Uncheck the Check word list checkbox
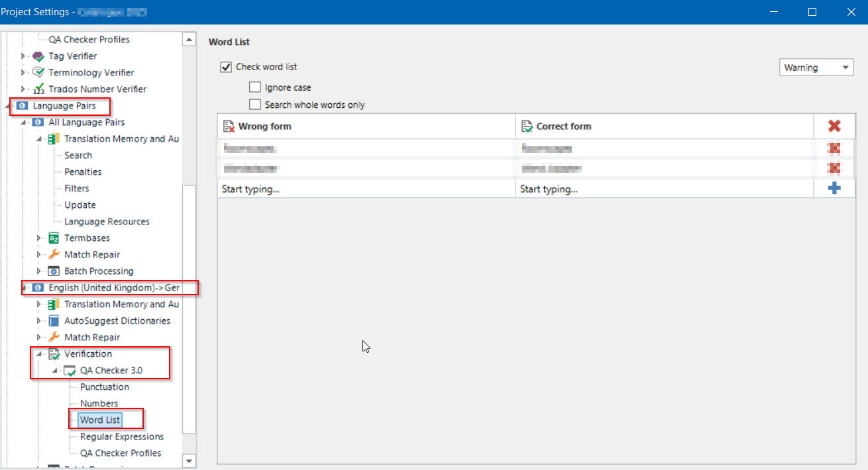Screen dimensions: 868x470 (x=226, y=67)
